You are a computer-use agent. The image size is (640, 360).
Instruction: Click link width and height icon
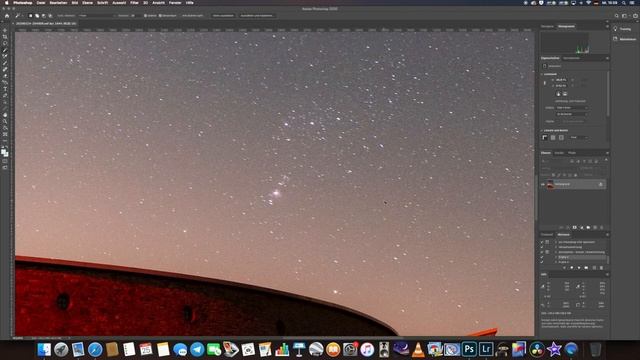click(x=544, y=83)
